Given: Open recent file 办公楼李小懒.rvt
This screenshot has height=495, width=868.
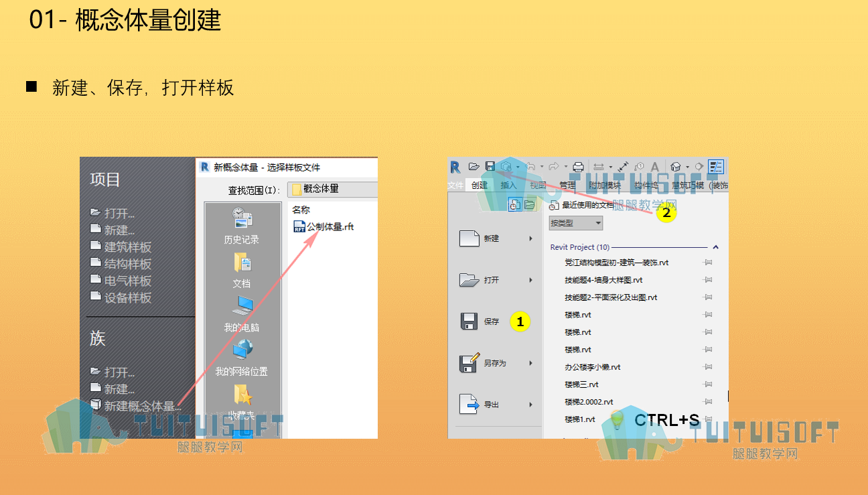Looking at the screenshot, I should click(x=593, y=367).
